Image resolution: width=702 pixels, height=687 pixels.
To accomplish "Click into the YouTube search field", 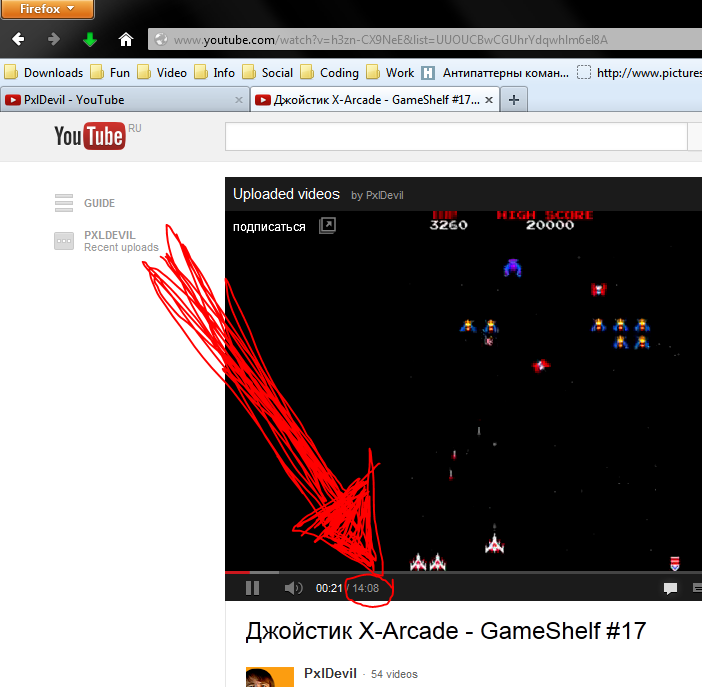I will 456,137.
